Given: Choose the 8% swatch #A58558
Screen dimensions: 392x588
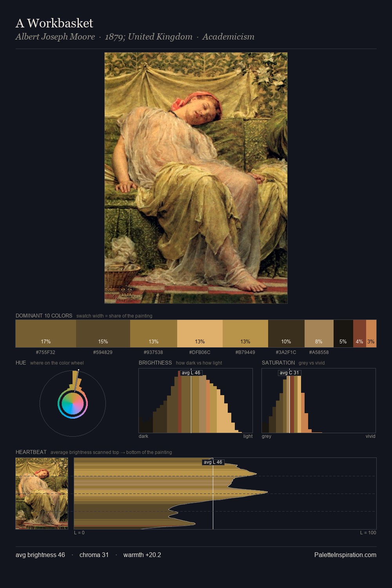Looking at the screenshot, I should pyautogui.click(x=319, y=334).
